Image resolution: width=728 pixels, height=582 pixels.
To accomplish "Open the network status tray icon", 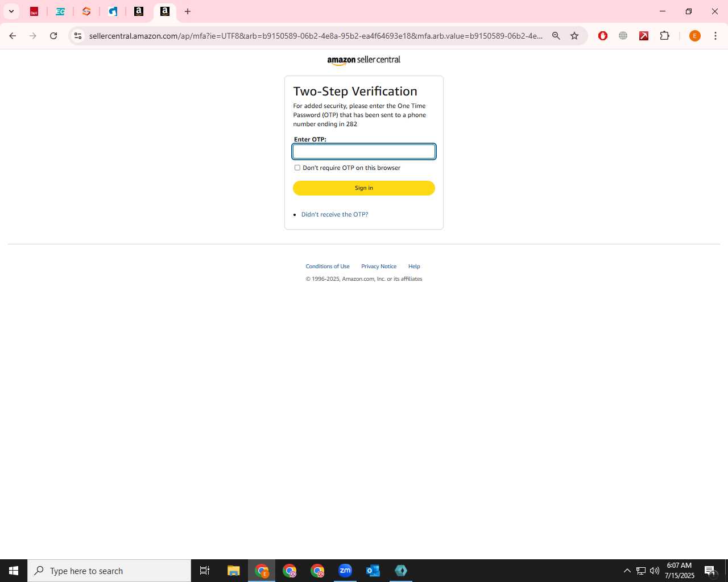I will (641, 571).
